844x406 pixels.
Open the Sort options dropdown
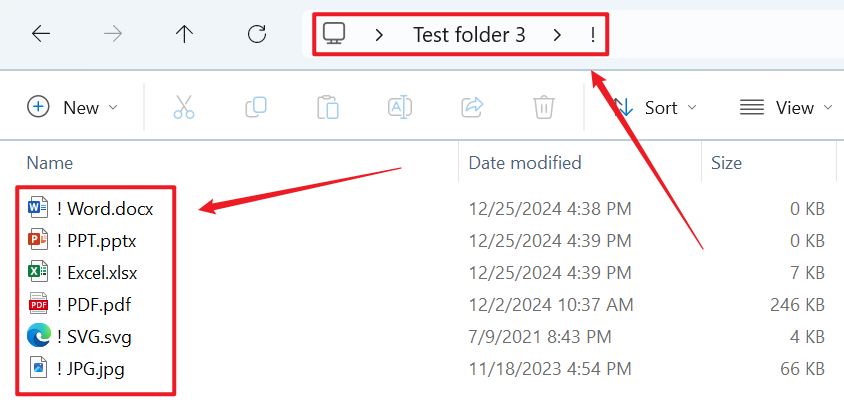click(655, 107)
